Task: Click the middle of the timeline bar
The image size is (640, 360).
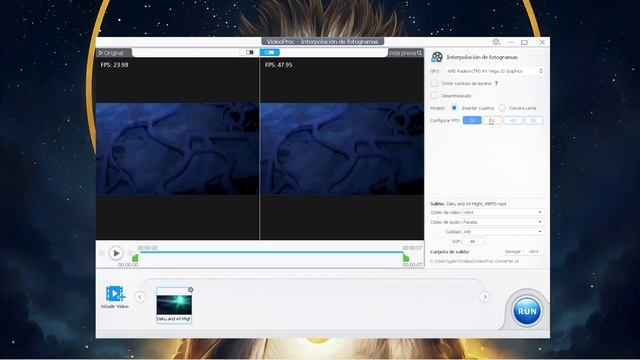Action: [271, 252]
